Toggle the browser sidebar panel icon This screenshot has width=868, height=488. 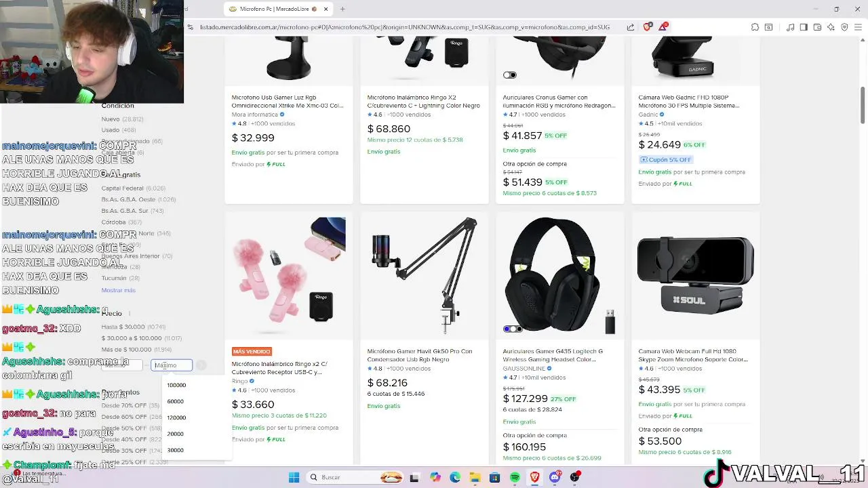tap(804, 27)
